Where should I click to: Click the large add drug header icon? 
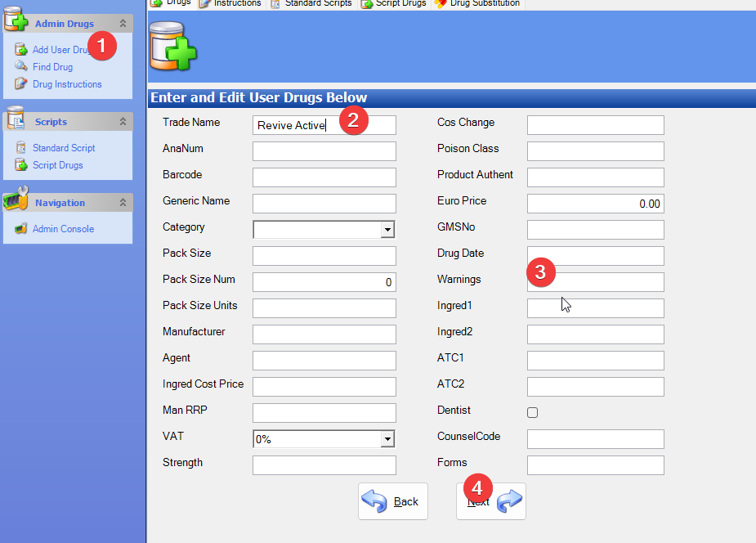coord(172,46)
